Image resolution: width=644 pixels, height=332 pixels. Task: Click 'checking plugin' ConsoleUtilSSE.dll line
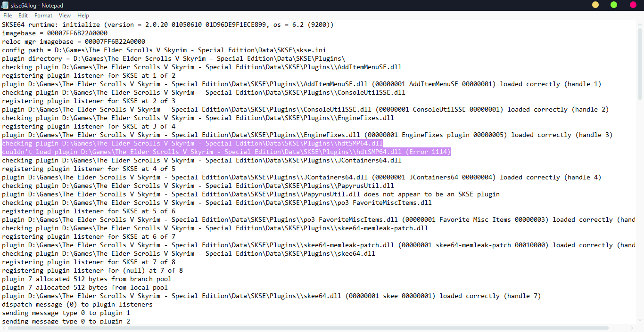(204, 92)
